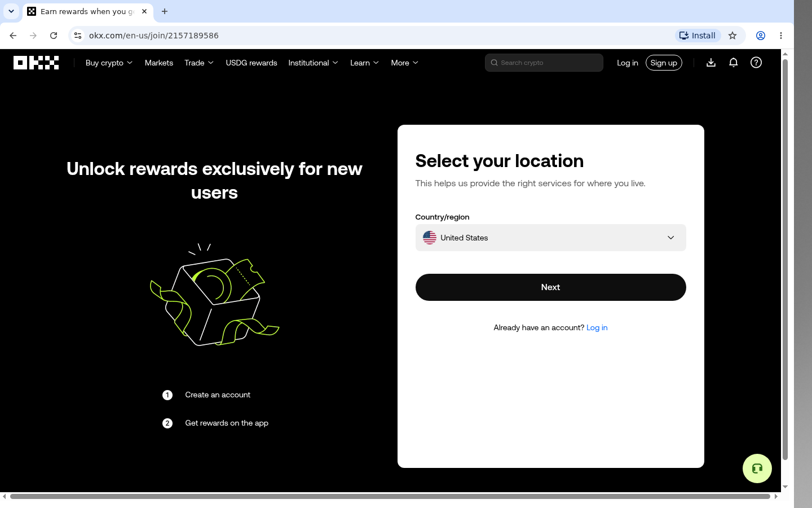Expand the Institutional menu
Viewport: 812px width, 508px height.
313,63
